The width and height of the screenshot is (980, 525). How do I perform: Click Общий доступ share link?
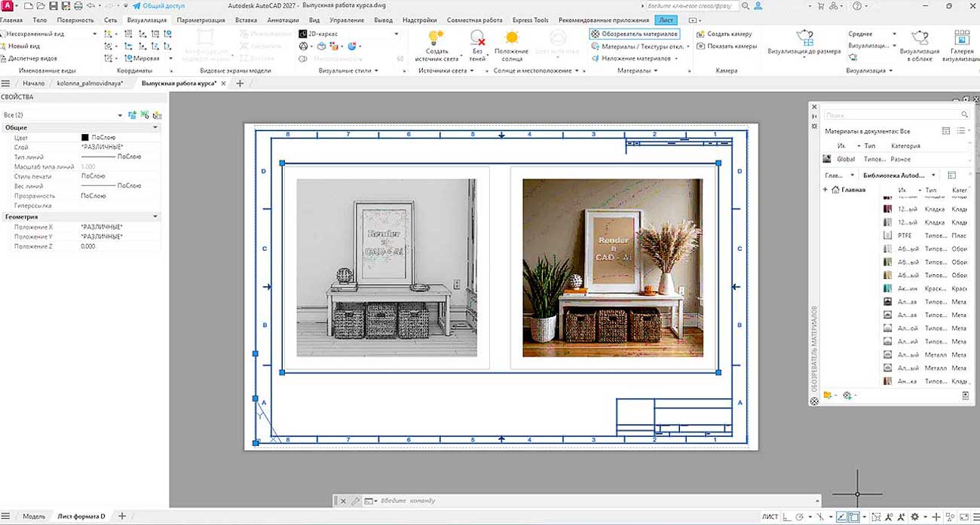158,5
